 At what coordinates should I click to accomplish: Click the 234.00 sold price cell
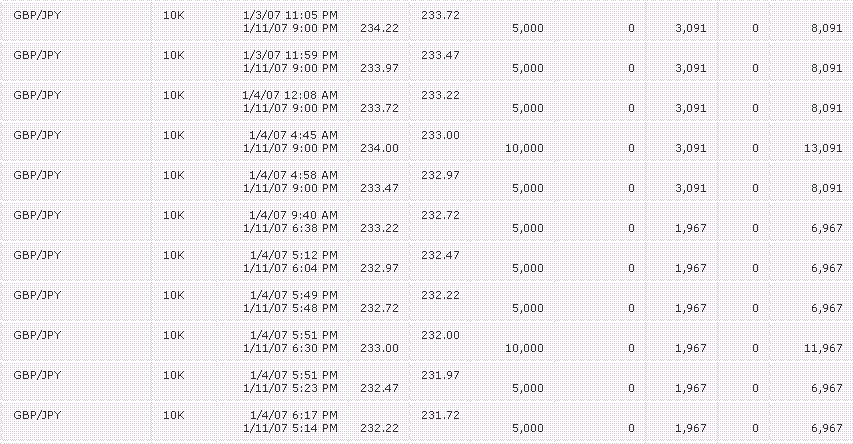[379, 148]
